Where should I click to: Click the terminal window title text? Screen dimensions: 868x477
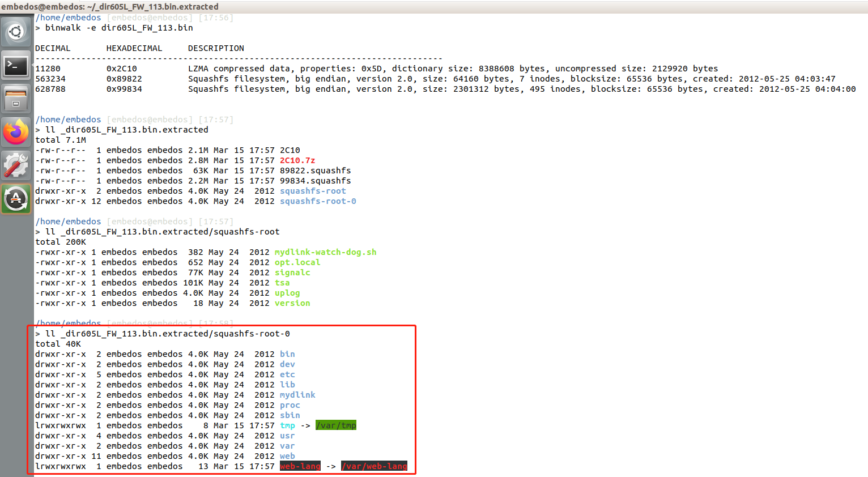pyautogui.click(x=110, y=7)
